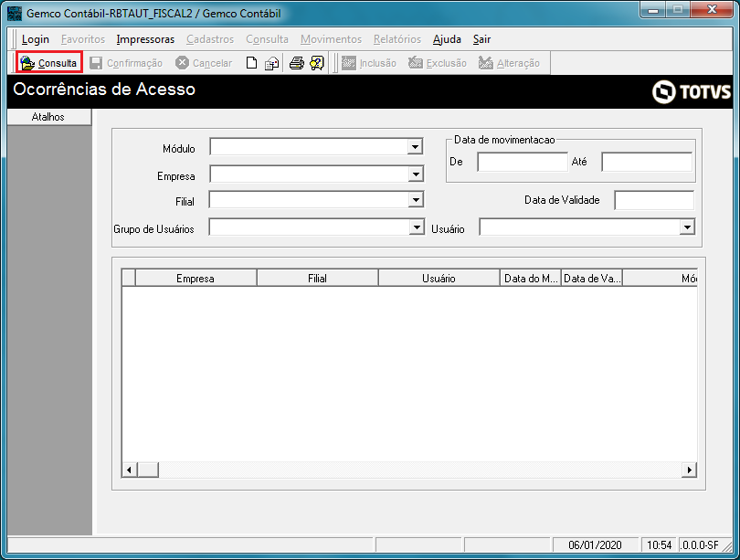
Task: Click the TOTVS logo
Action: 692,91
